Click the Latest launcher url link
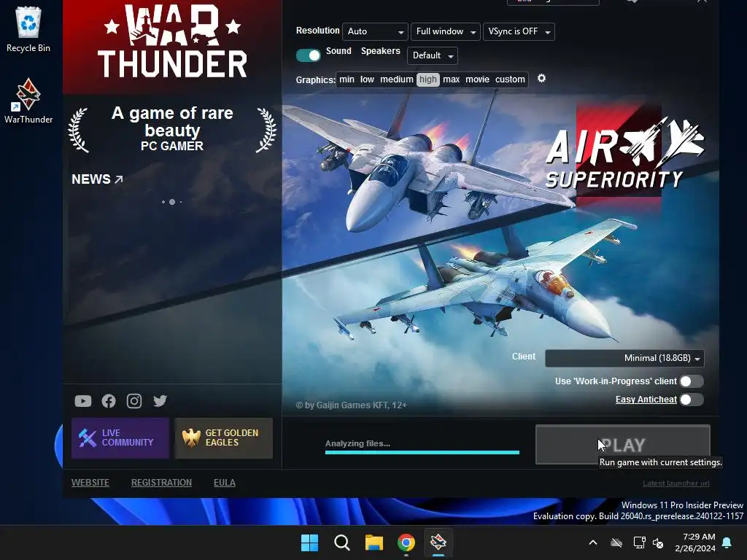The image size is (747, 560). [676, 483]
